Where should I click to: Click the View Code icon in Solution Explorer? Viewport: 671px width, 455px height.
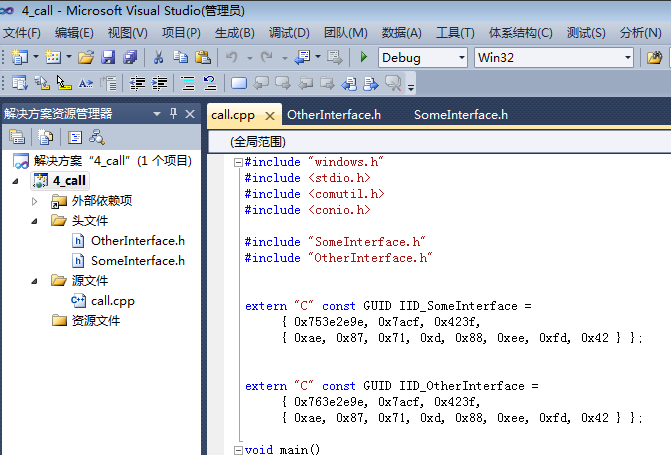pyautogui.click(x=75, y=137)
